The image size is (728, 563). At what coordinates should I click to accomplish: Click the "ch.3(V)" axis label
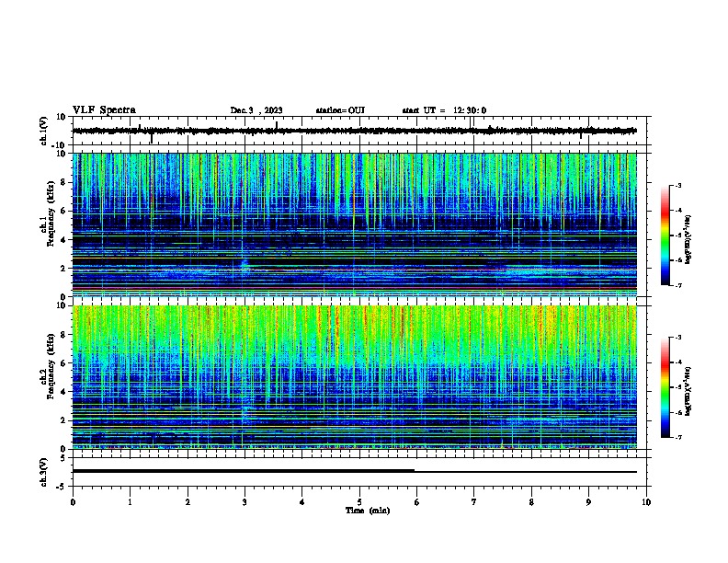tap(44, 472)
